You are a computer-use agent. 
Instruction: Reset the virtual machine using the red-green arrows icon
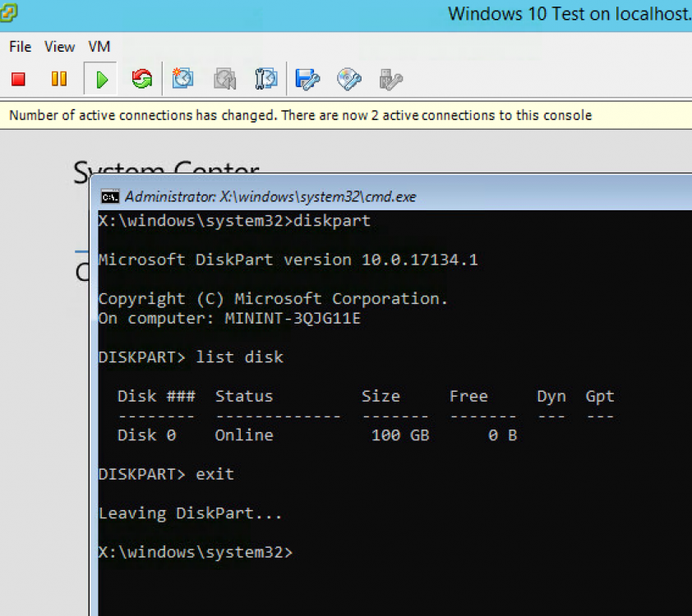tap(141, 79)
